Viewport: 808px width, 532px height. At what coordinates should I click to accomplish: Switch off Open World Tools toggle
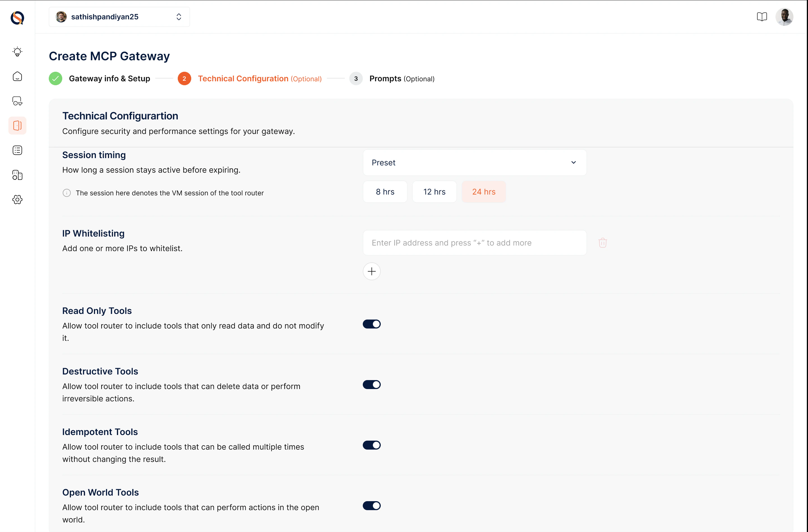point(371,506)
